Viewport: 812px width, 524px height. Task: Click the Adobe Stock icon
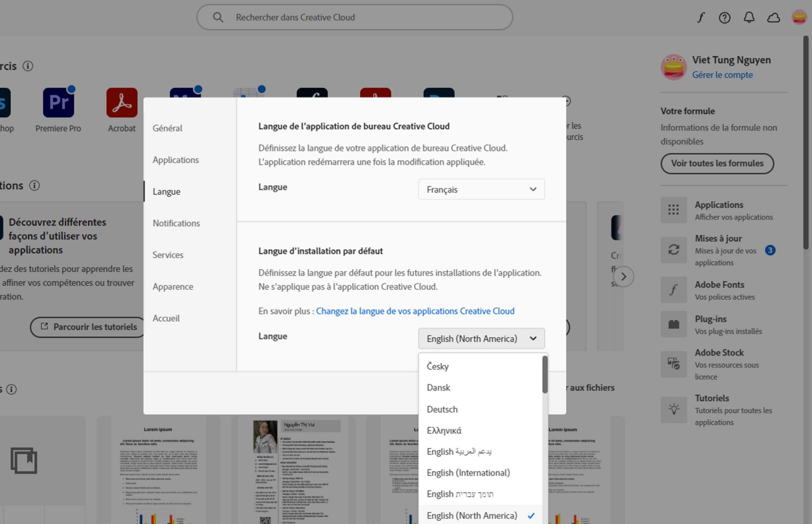coord(674,363)
